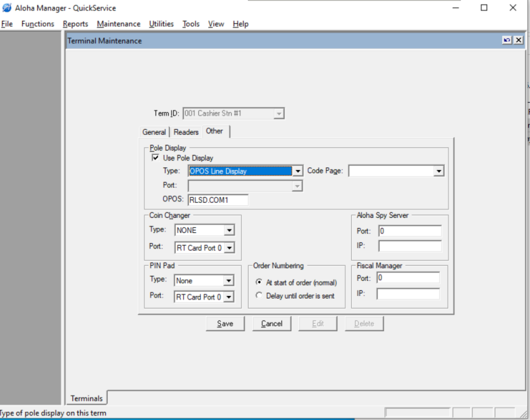Click the Delete button
The image size is (530, 420).
364,324
